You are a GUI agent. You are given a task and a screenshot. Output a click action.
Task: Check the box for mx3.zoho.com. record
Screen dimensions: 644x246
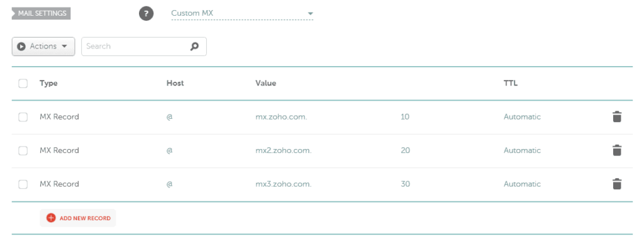click(x=23, y=184)
